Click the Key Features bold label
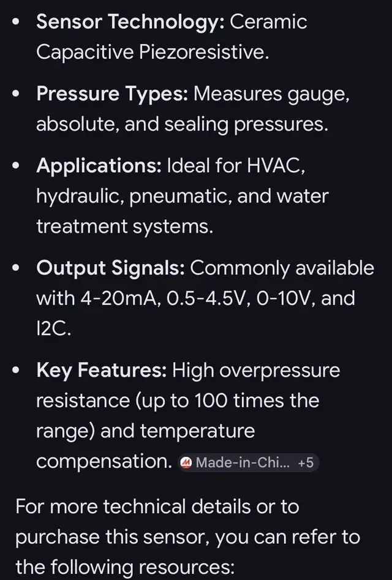Image resolution: width=392 pixels, height=580 pixels. [x=101, y=370]
